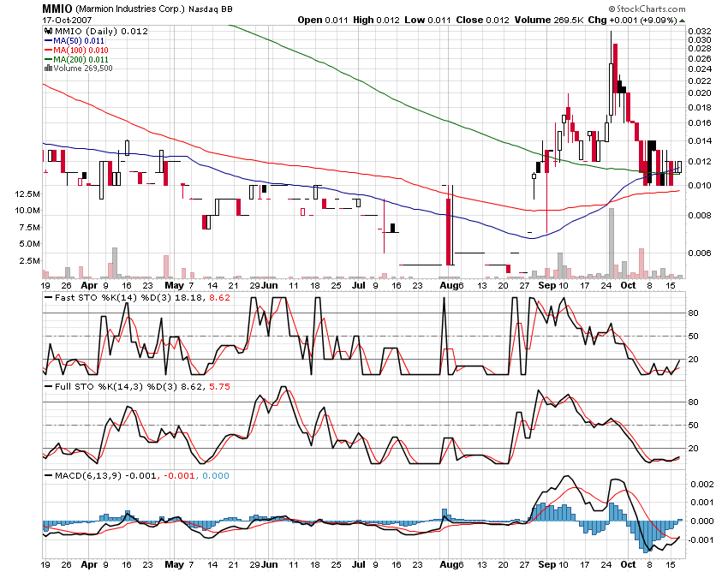Click the 0.020 price axis label
This screenshot has width=728, height=572.
[699, 92]
